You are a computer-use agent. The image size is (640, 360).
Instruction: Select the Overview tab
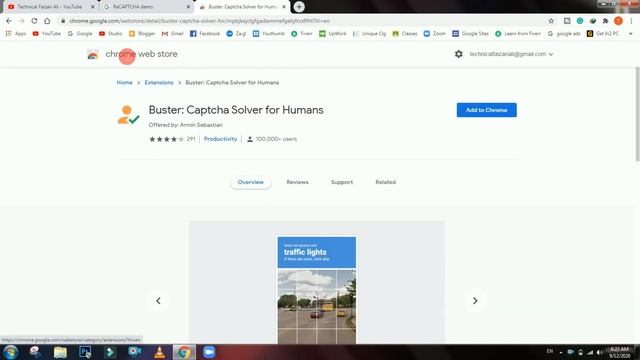(x=251, y=182)
